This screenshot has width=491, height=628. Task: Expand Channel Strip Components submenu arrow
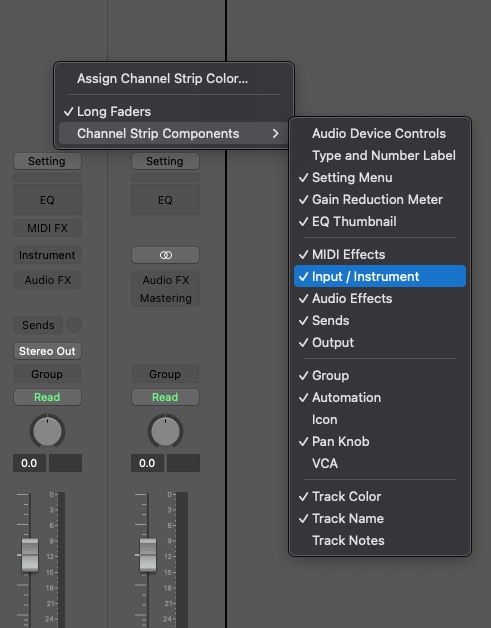coord(275,133)
